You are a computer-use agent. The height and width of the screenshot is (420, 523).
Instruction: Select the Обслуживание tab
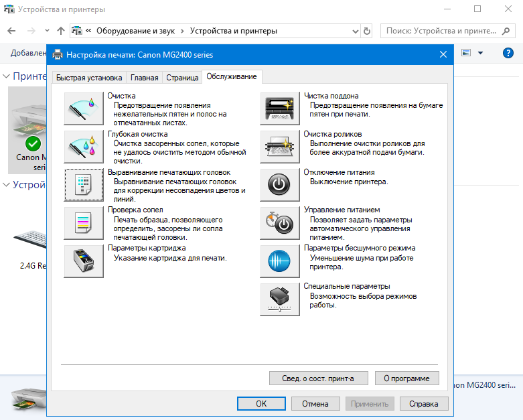(232, 77)
